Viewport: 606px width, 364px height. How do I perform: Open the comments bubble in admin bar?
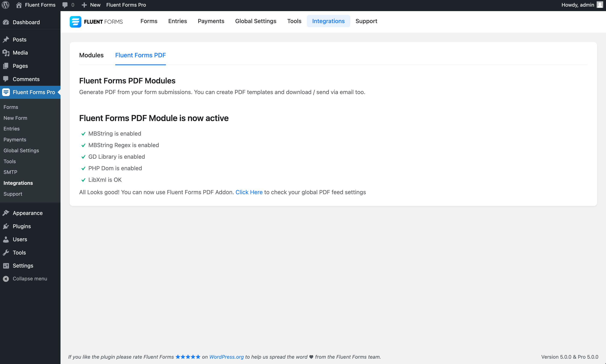click(65, 5)
